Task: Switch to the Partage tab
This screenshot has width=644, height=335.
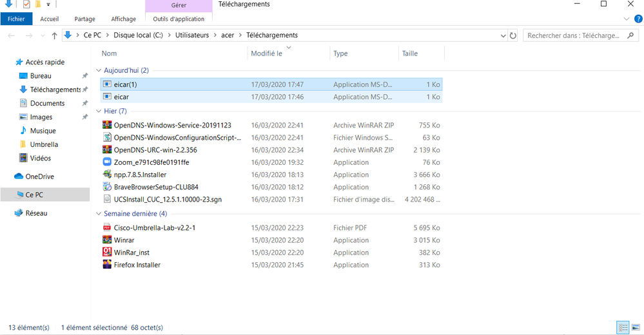Action: pyautogui.click(x=84, y=19)
